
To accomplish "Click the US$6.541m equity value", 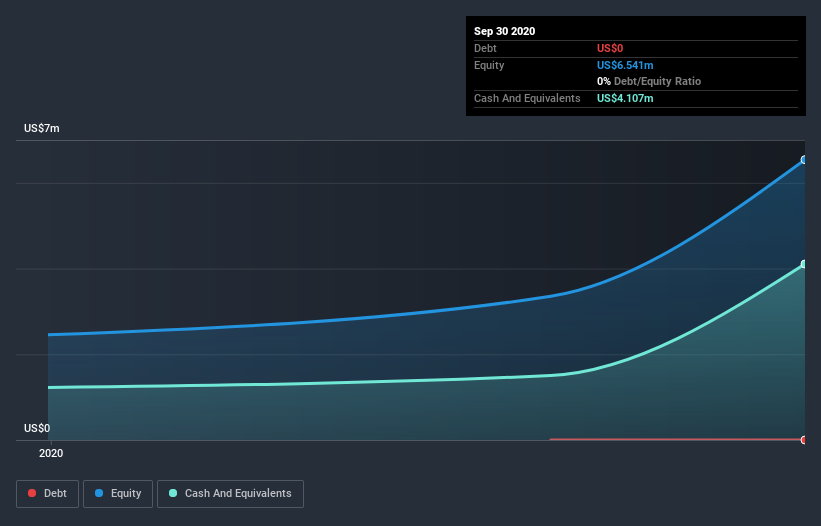I will (x=625, y=65).
